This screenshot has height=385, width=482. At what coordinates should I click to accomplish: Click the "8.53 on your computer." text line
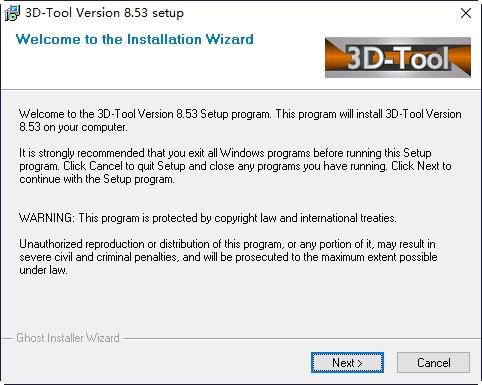[73, 127]
